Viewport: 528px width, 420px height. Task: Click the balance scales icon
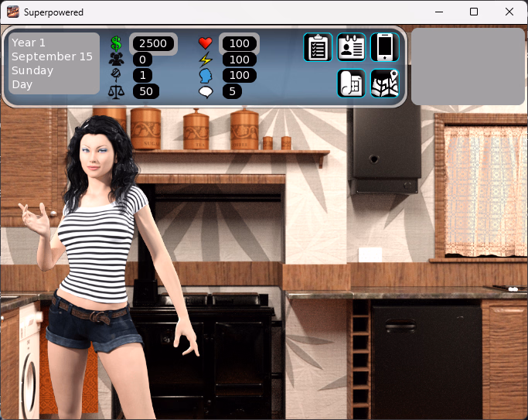tap(117, 92)
